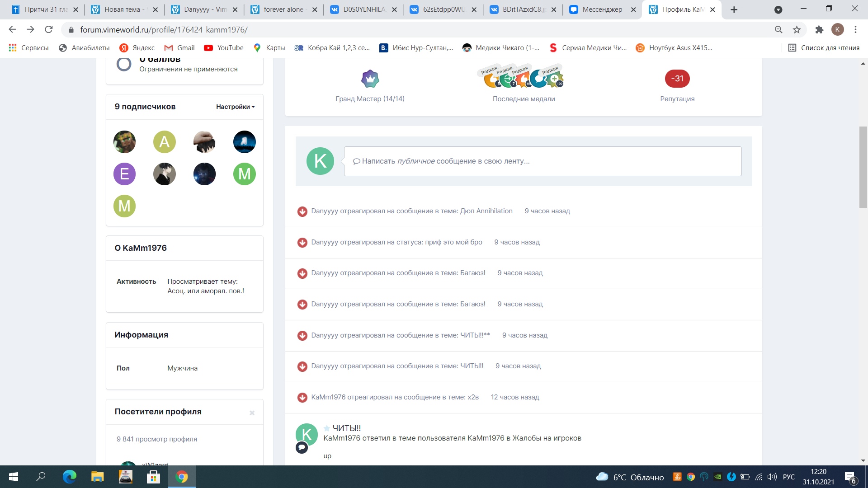
Task: Click the page vertical scrollbar thumb
Action: coord(863,167)
